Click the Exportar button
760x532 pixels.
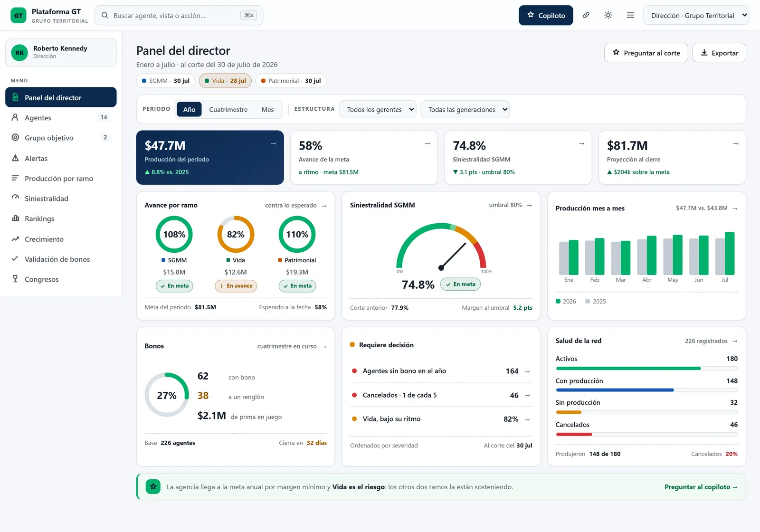click(719, 53)
